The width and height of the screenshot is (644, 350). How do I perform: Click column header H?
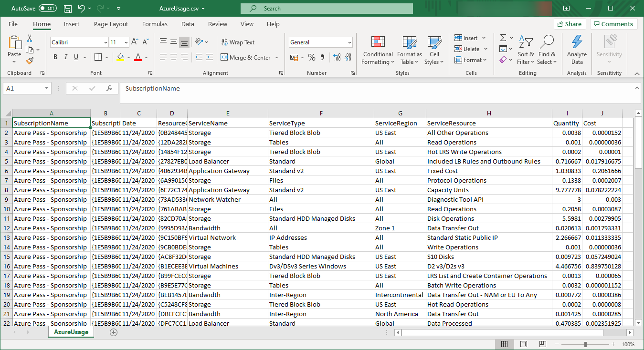[x=489, y=113]
